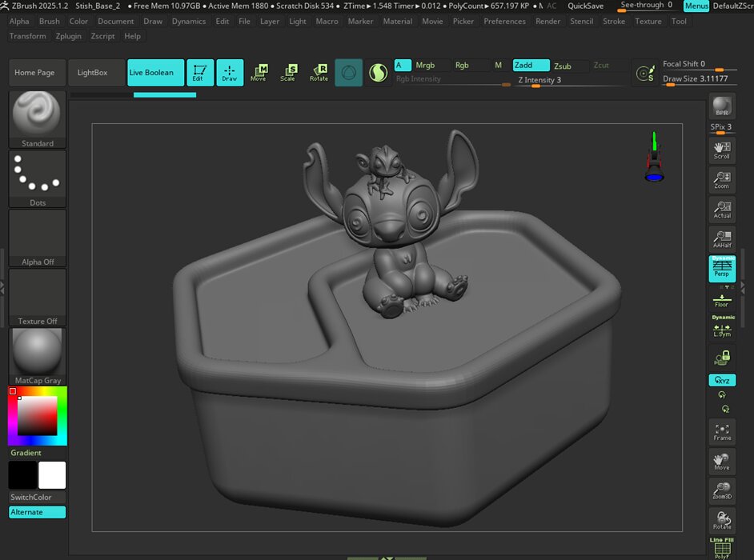Click the sculptris pro sphere icon
This screenshot has width=754, height=560.
point(378,73)
